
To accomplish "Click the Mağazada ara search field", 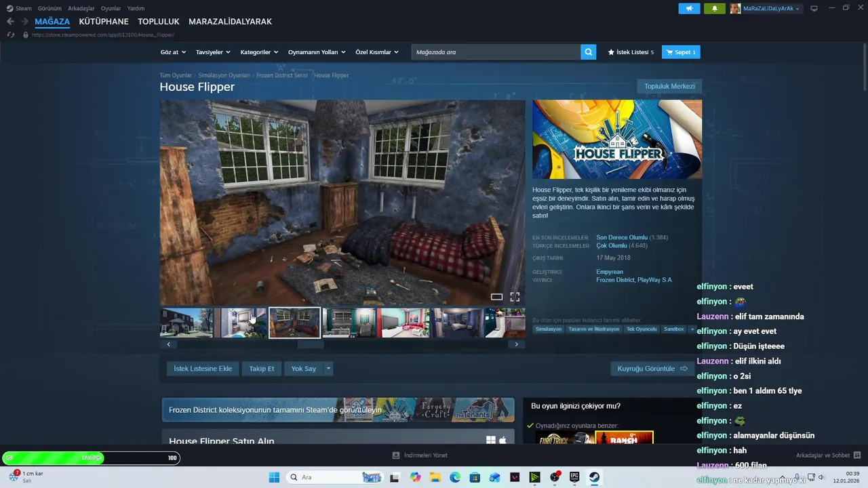I will [x=496, y=52].
